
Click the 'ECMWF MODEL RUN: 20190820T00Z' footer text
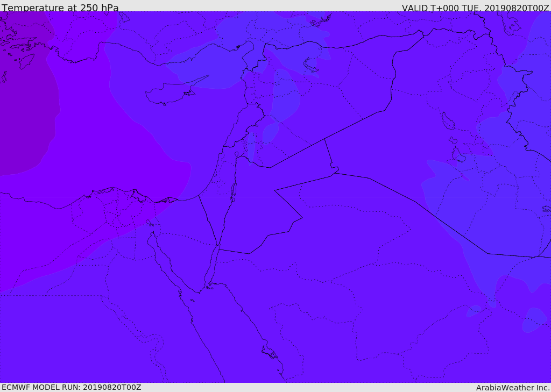72,387
